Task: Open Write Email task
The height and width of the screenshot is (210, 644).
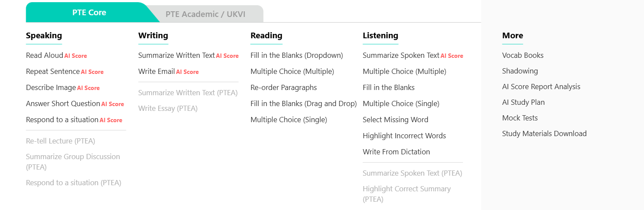Action: [x=156, y=72]
